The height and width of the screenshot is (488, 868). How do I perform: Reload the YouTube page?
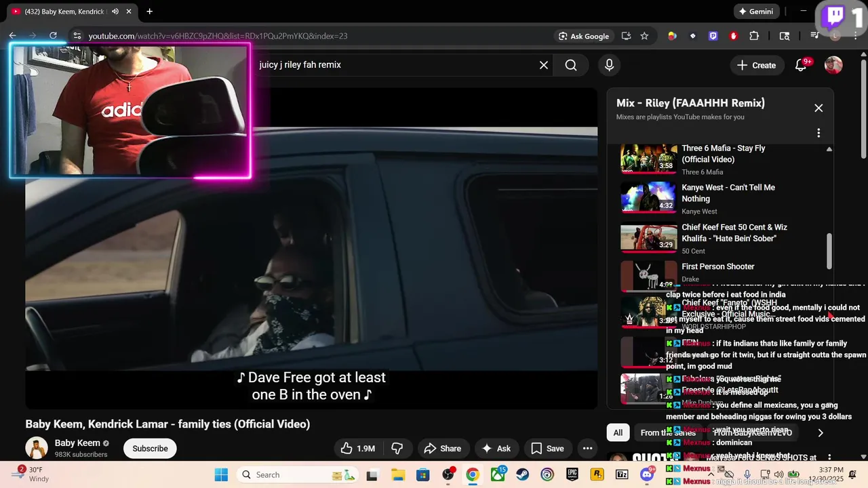pyautogui.click(x=53, y=36)
